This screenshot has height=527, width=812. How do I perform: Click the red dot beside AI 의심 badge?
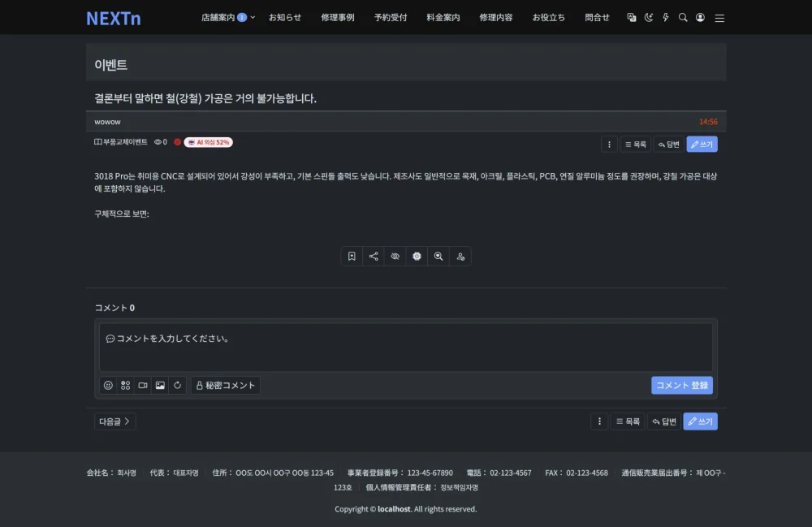tap(177, 142)
